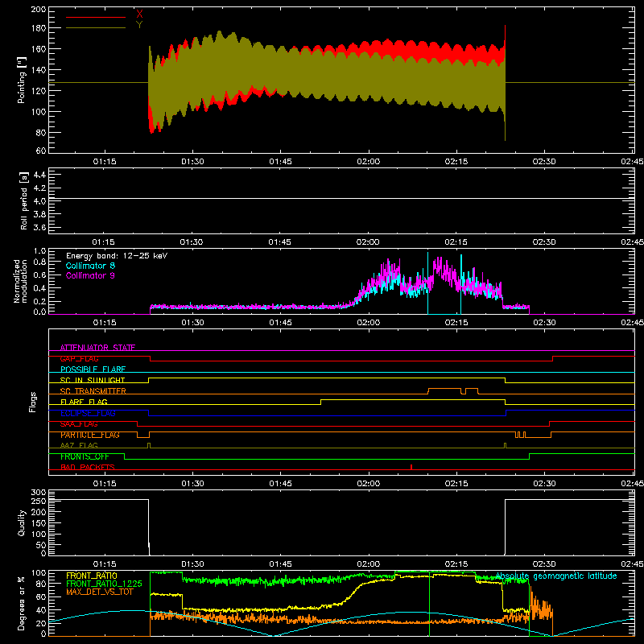Click the 4.4 tick on Roll period axis
The height and width of the screenshot is (644, 644).
(39, 175)
